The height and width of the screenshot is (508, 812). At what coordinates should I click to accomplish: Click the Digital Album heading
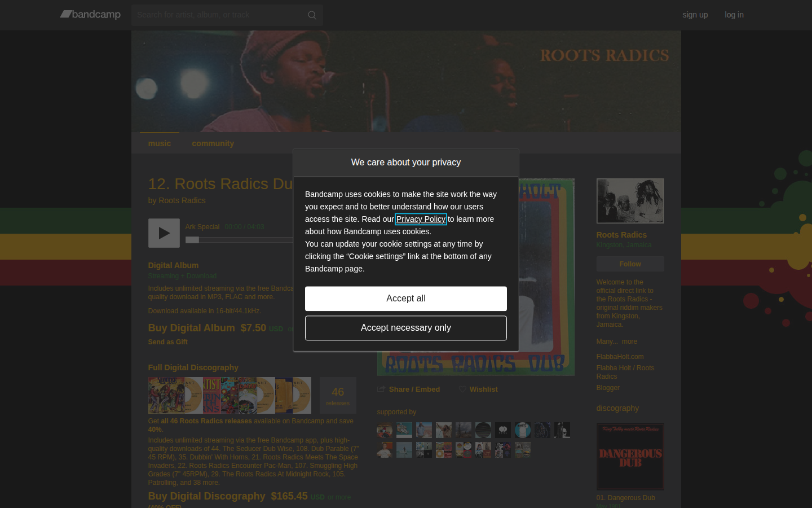point(173,265)
